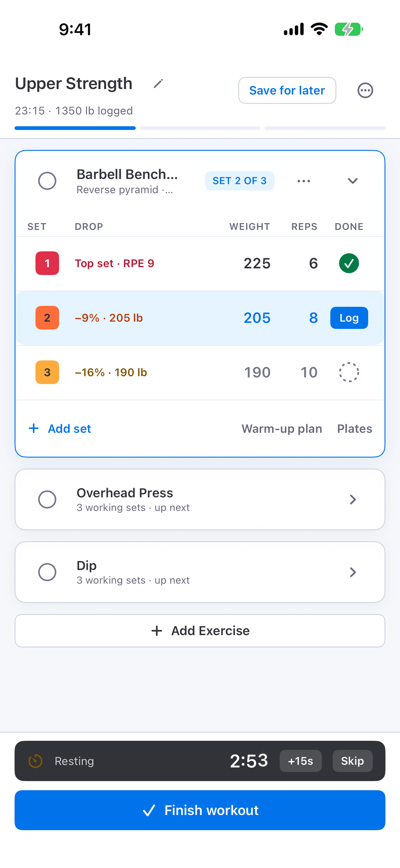Open Barbell Bench three-dot options

[x=303, y=181]
